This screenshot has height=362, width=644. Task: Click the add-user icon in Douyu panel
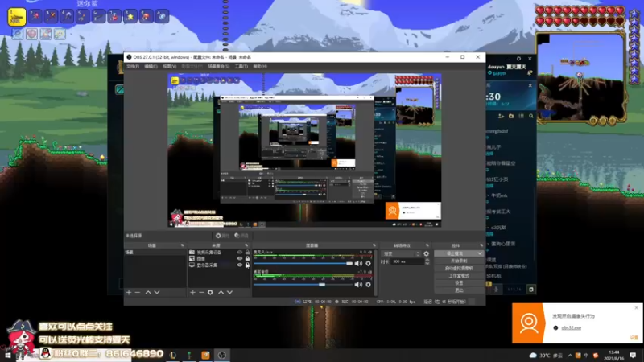tap(501, 116)
